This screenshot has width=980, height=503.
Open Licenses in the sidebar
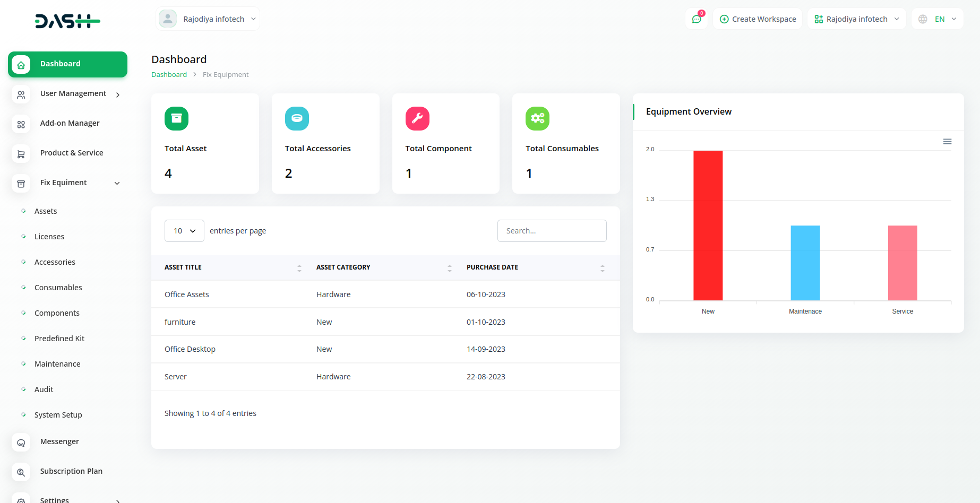(49, 237)
